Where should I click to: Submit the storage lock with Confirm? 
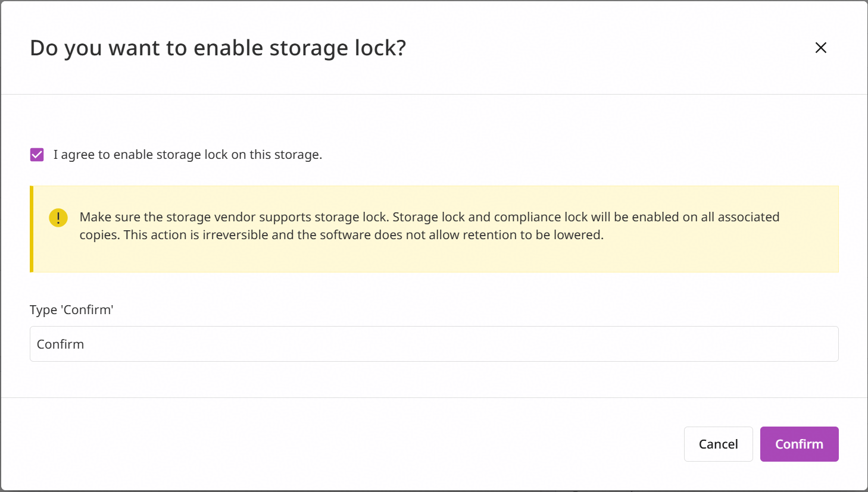[799, 444]
